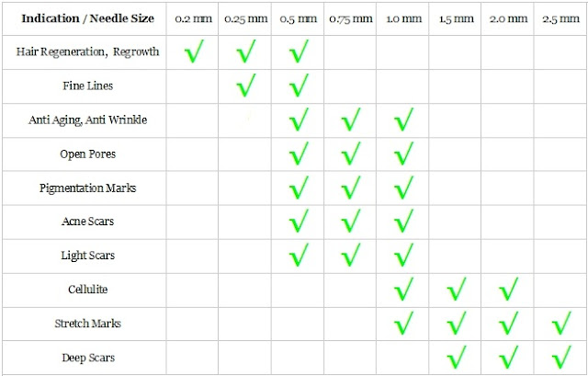588x376 pixels.
Task: Click the Acne Scars checkmark under 0.75 mm
Action: pos(350,222)
